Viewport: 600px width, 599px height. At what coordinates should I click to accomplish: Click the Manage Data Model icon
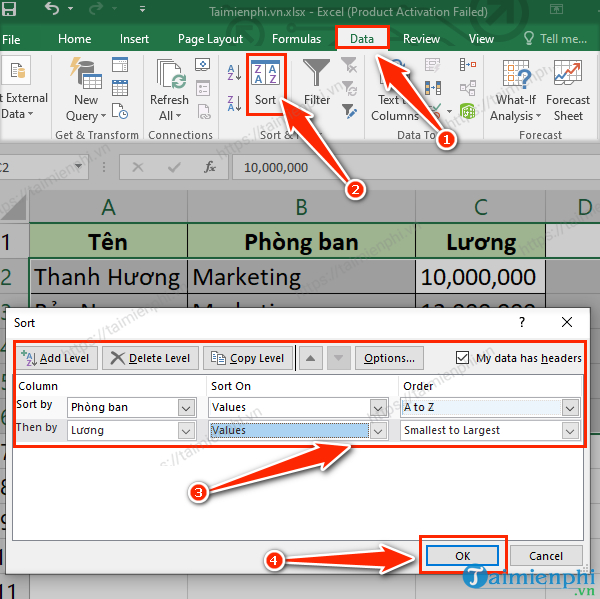pyautogui.click(x=468, y=111)
